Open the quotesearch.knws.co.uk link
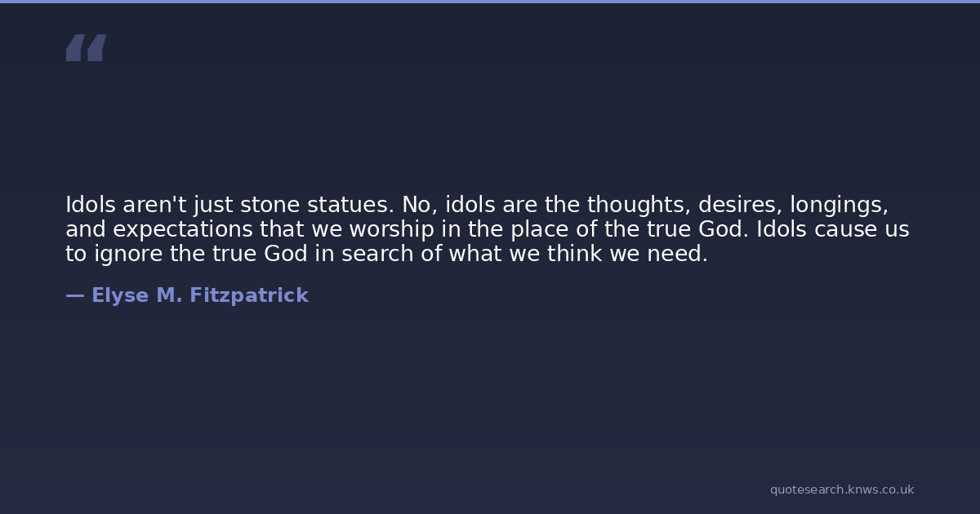The image size is (980, 514). [841, 490]
